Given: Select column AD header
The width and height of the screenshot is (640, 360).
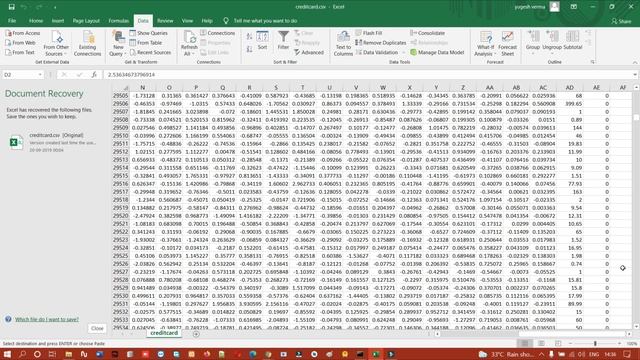Looking at the screenshot, I should click(569, 87).
